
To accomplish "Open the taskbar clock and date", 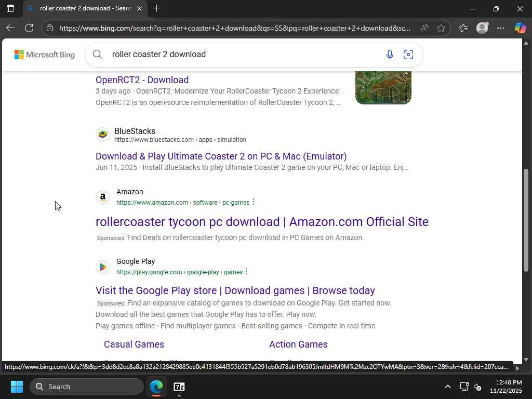I will click(506, 387).
